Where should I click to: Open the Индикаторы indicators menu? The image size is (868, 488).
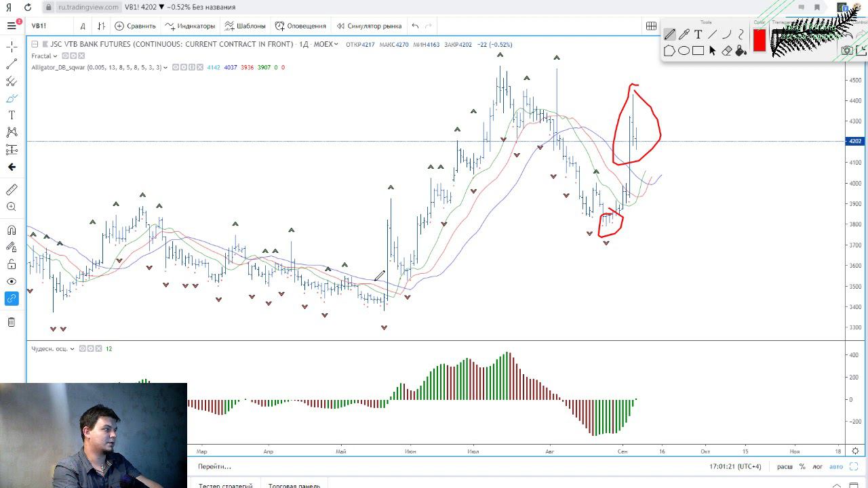190,26
